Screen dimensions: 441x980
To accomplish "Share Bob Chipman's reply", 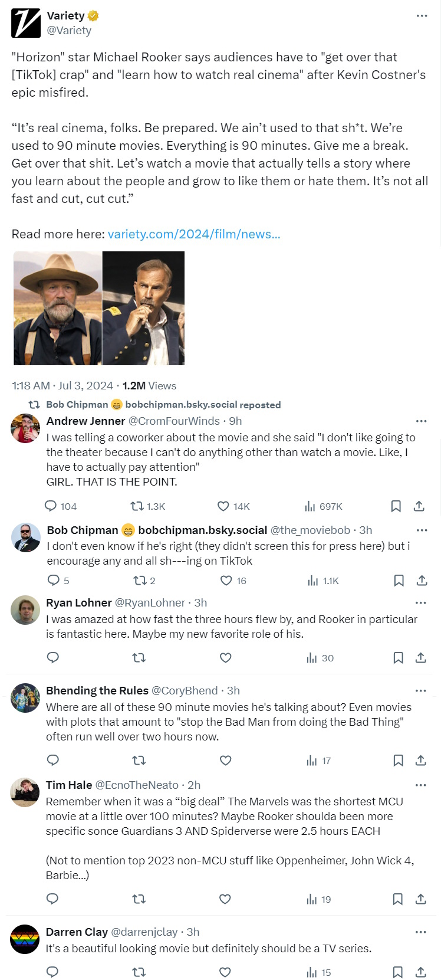I will click(422, 581).
